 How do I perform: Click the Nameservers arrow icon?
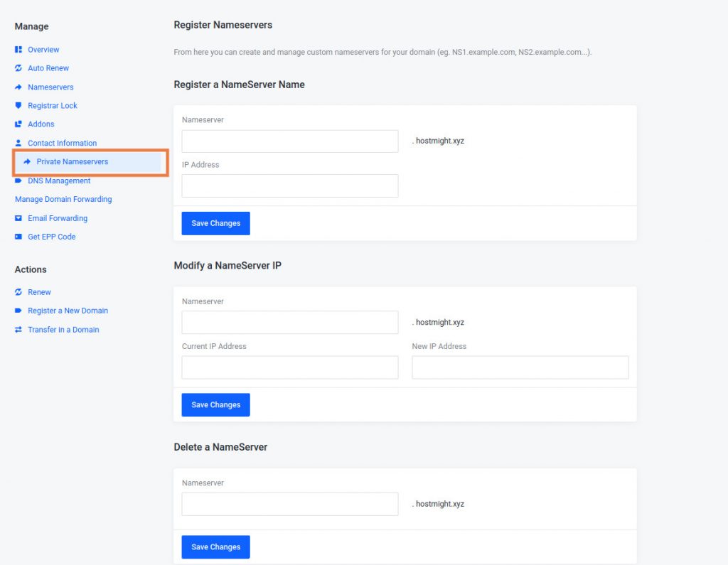click(18, 87)
